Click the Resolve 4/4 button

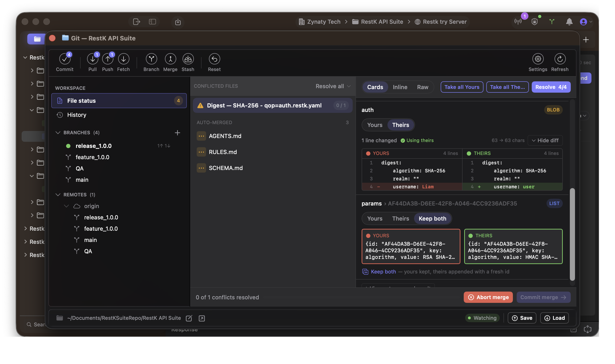551,87
